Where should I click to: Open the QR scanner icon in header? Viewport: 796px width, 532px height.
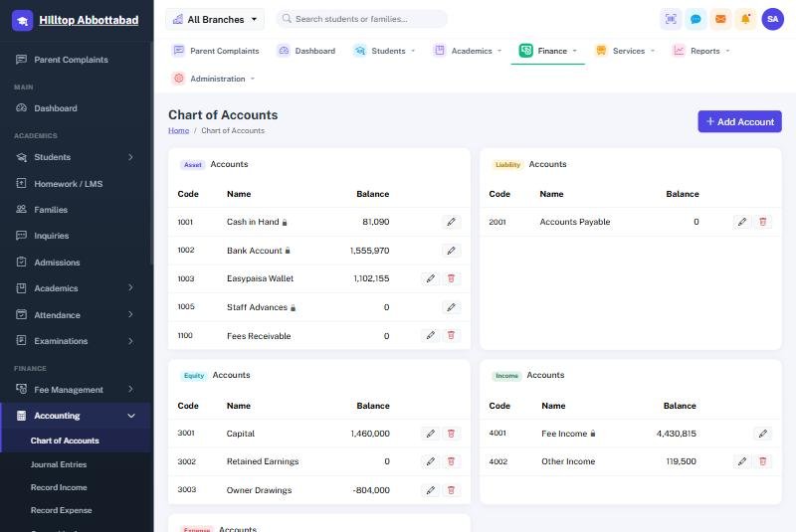click(671, 19)
